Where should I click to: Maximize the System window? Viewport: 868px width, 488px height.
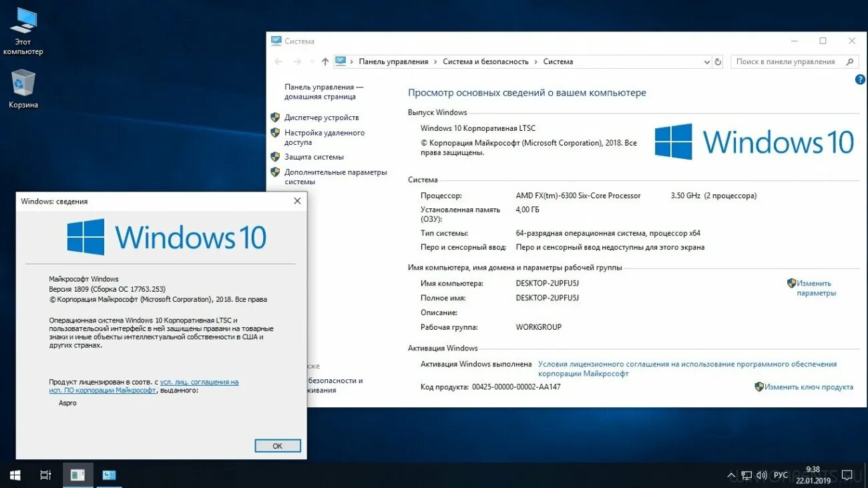(823, 41)
